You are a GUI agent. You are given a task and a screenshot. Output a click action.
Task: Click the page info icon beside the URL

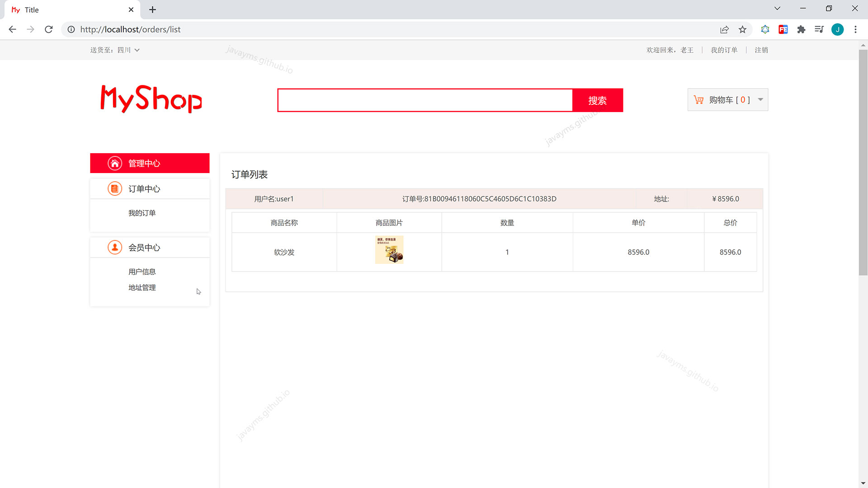[71, 29]
